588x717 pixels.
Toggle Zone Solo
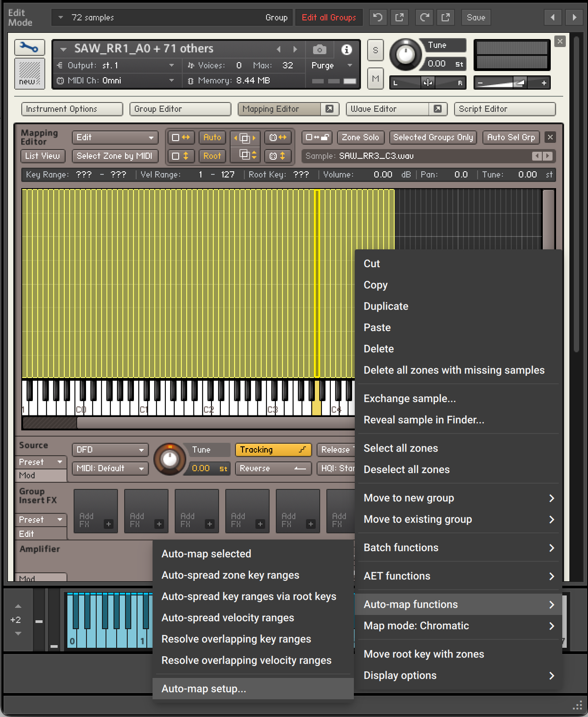pyautogui.click(x=361, y=138)
